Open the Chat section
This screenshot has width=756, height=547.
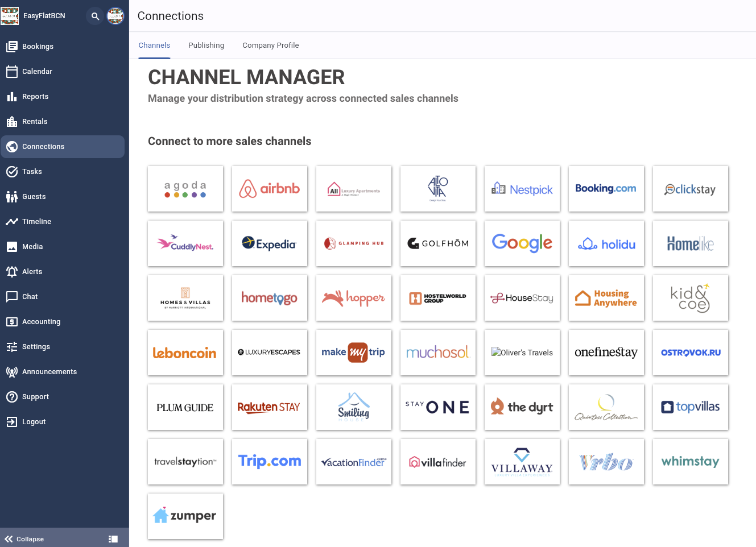pos(63,297)
